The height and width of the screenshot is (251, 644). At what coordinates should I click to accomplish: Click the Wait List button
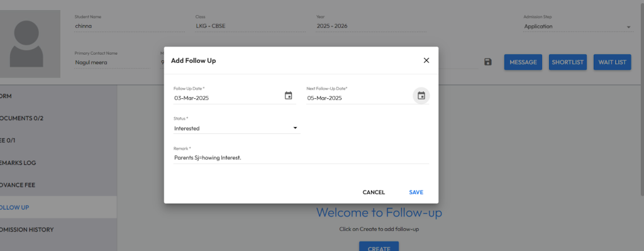(x=612, y=62)
